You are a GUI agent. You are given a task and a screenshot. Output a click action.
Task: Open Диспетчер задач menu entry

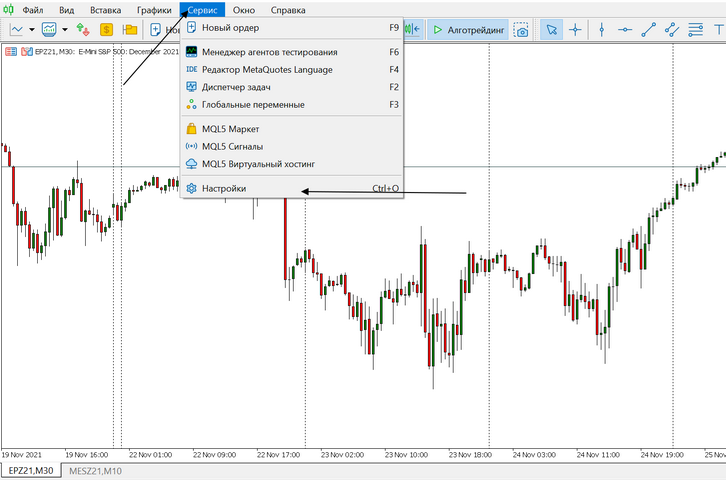click(292, 87)
